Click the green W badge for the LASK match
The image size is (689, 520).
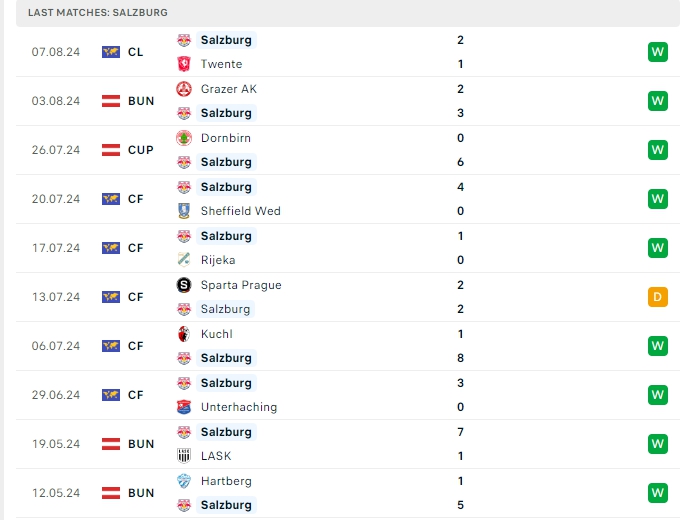(x=657, y=444)
